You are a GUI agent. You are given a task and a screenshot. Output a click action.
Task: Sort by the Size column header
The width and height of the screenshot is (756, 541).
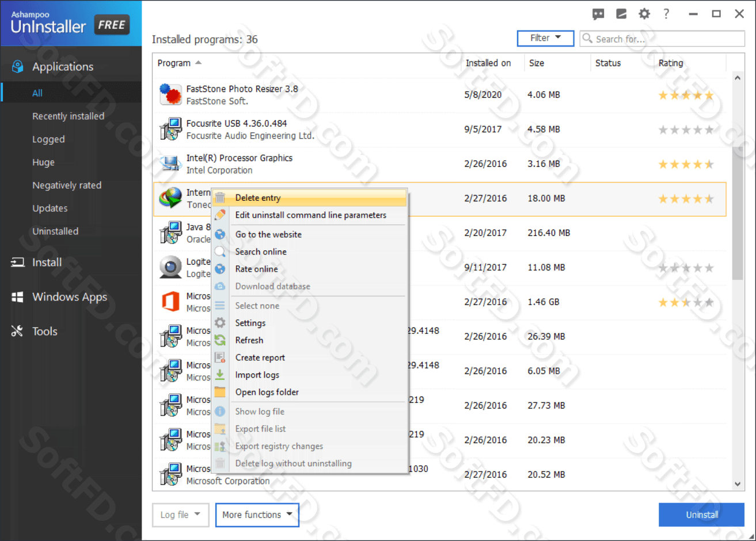[537, 63]
